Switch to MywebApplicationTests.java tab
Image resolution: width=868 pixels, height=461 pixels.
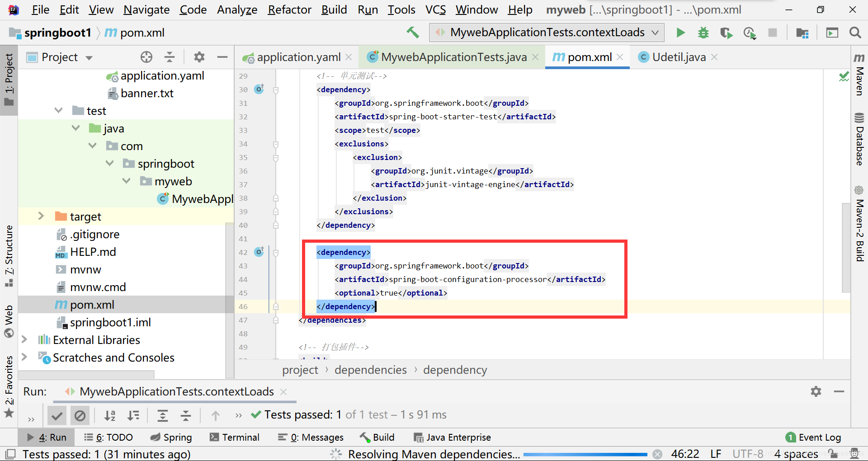coord(453,57)
